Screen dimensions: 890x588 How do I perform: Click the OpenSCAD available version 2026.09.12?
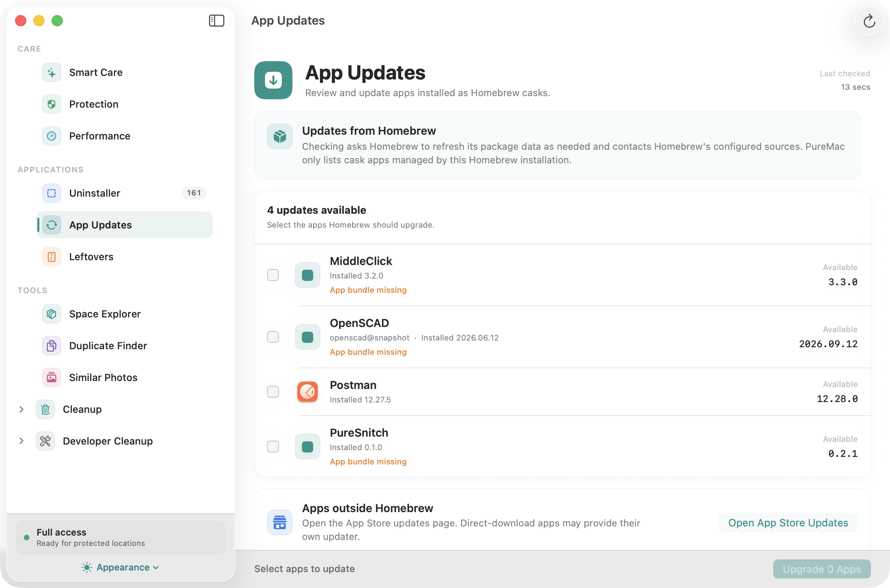[x=828, y=344]
